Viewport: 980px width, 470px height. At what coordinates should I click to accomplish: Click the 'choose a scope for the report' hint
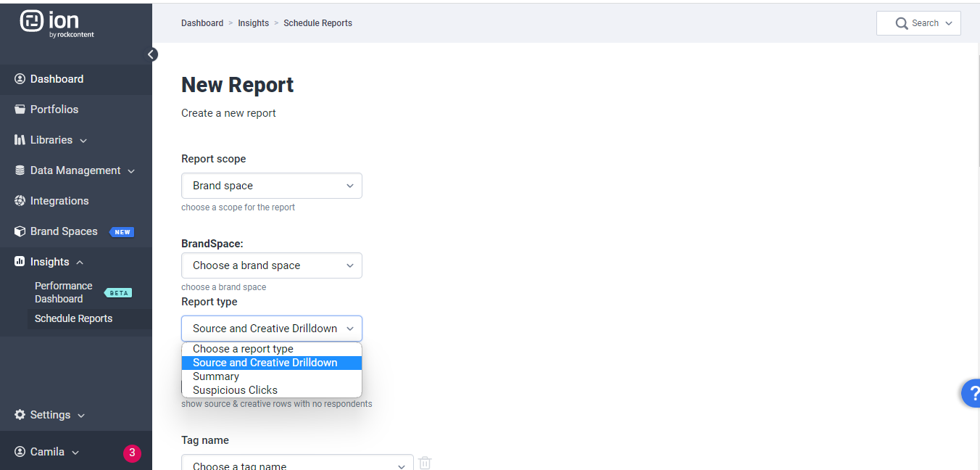[238, 207]
